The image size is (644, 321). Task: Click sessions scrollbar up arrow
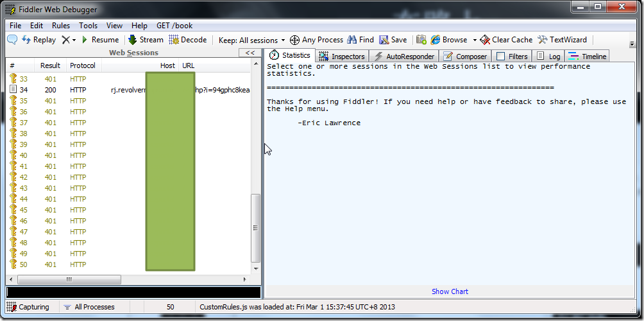255,65
